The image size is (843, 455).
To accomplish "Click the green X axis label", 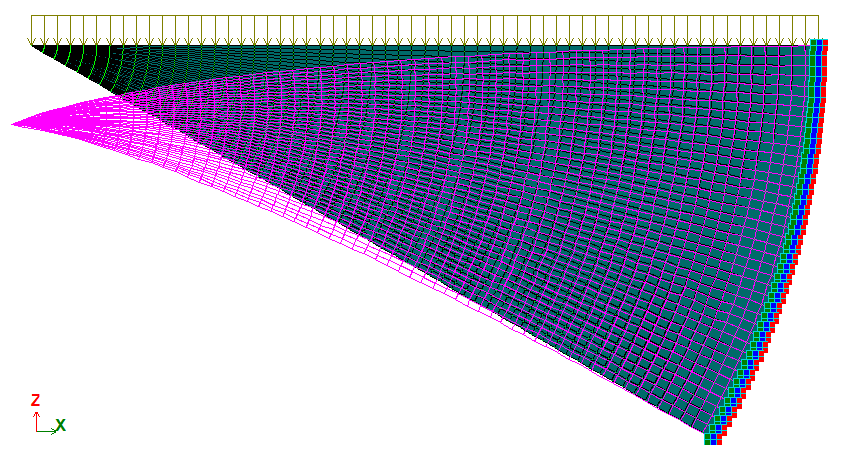I will 61,426.
